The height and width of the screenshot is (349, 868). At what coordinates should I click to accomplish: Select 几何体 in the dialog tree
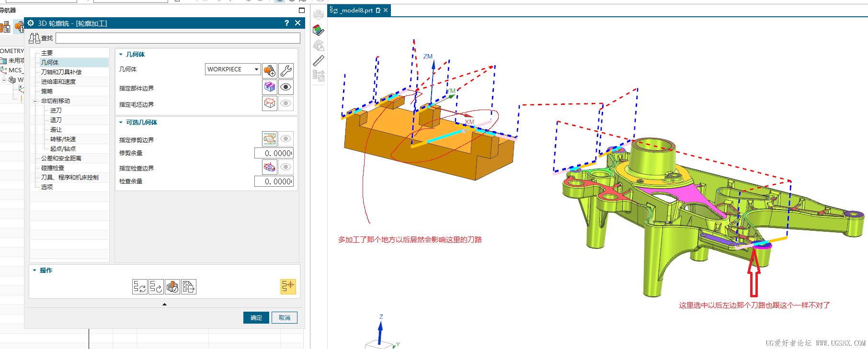pos(50,63)
